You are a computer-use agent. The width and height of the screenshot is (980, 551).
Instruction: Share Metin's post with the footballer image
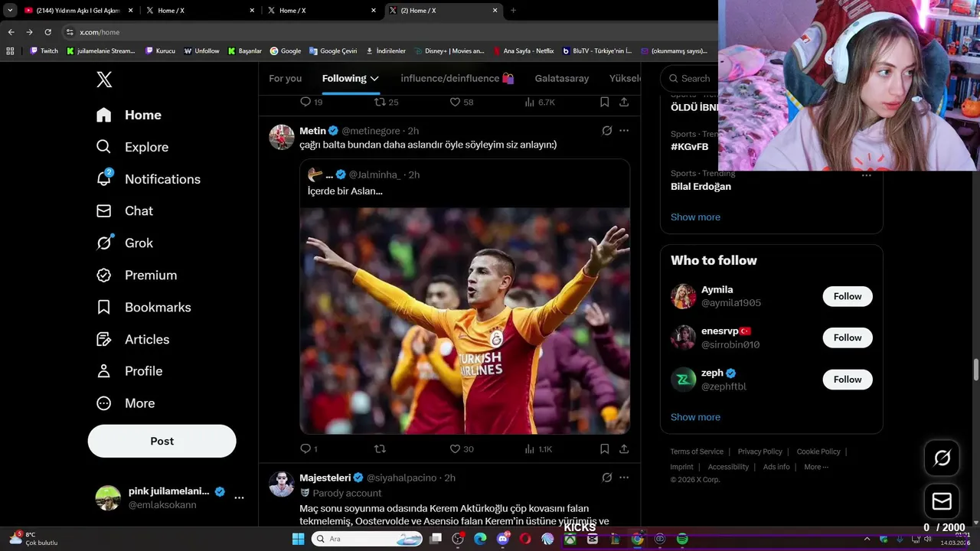pyautogui.click(x=624, y=449)
